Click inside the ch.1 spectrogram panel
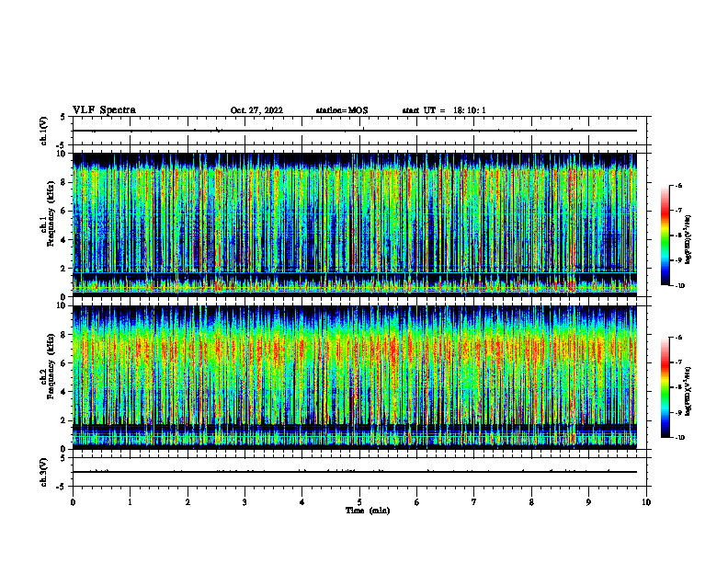 pyautogui.click(x=355, y=224)
